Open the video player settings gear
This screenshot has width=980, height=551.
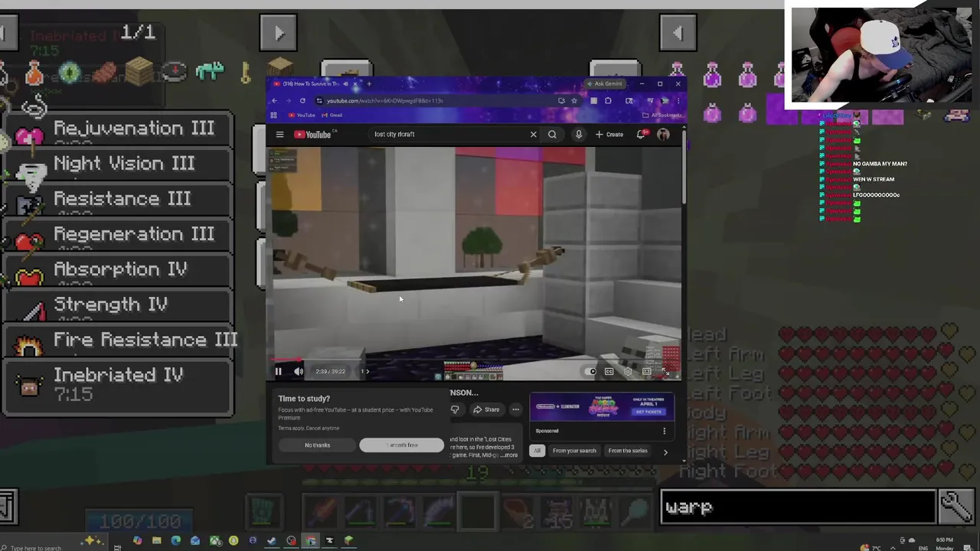coord(628,371)
